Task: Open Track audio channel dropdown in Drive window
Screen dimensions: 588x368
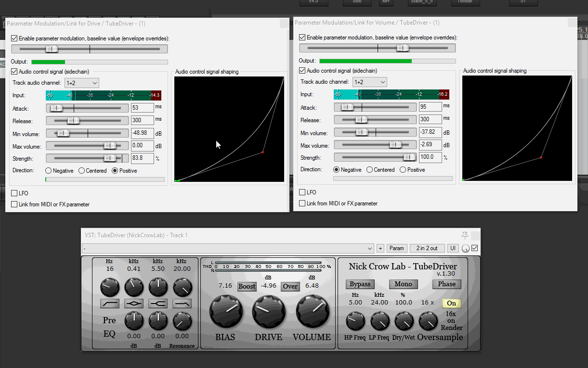Action: pyautogui.click(x=82, y=83)
